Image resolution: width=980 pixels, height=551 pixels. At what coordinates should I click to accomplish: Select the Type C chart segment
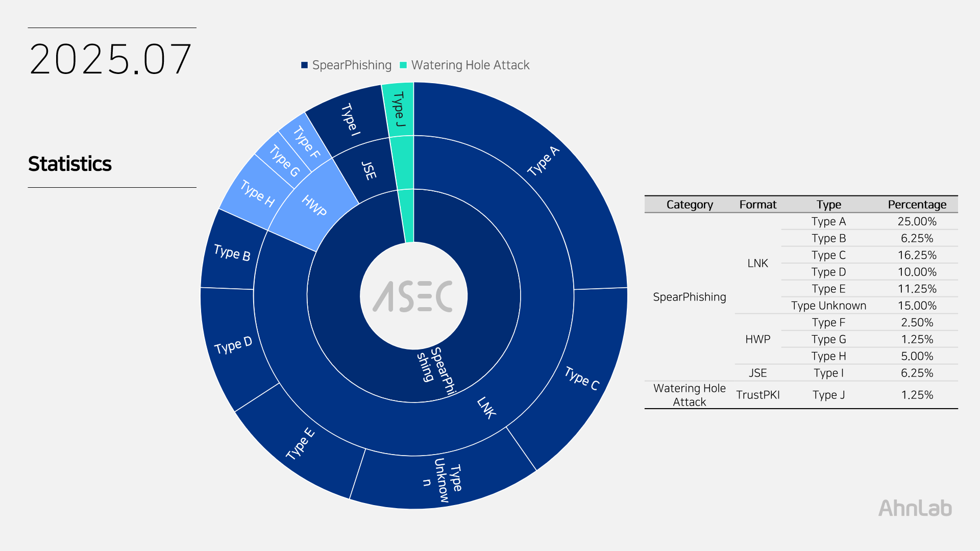point(582,379)
